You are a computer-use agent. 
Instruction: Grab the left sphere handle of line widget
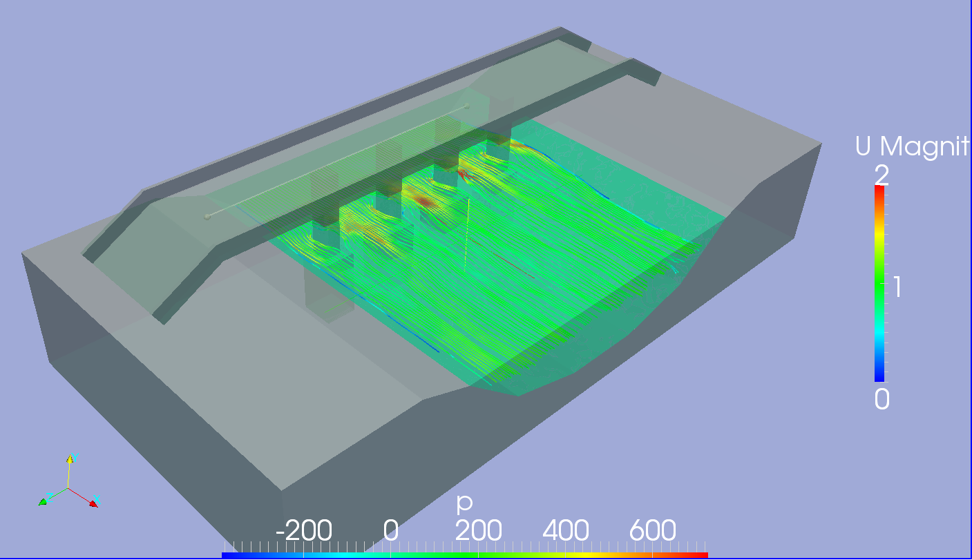coord(207,217)
